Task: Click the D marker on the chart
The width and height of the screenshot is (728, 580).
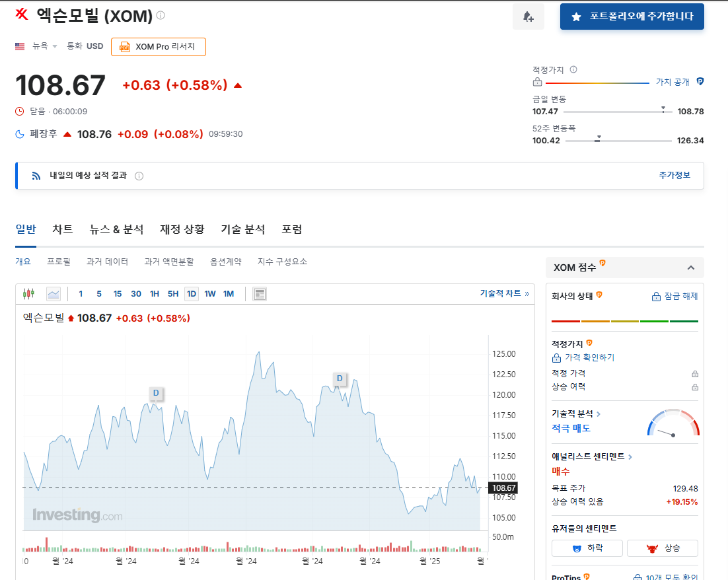Action: 156,393
